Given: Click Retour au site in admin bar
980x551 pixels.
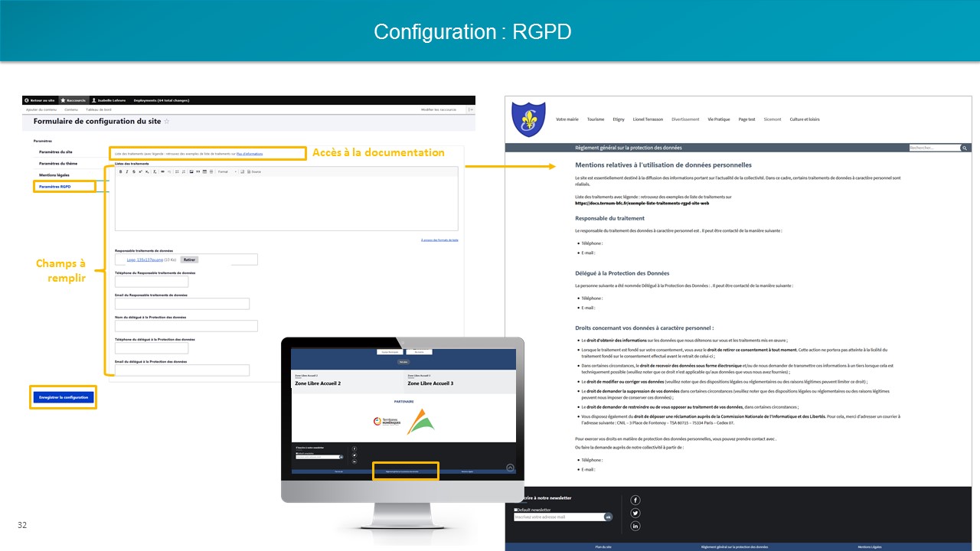Looking at the screenshot, I should click(41, 100).
